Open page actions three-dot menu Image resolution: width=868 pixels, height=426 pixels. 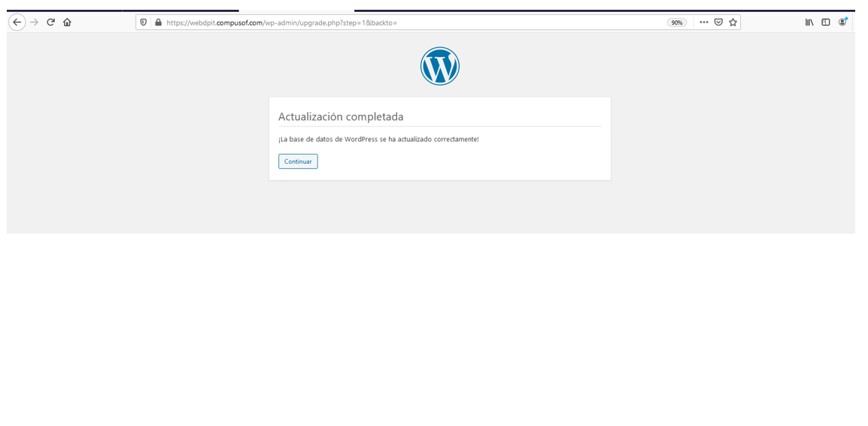click(703, 23)
